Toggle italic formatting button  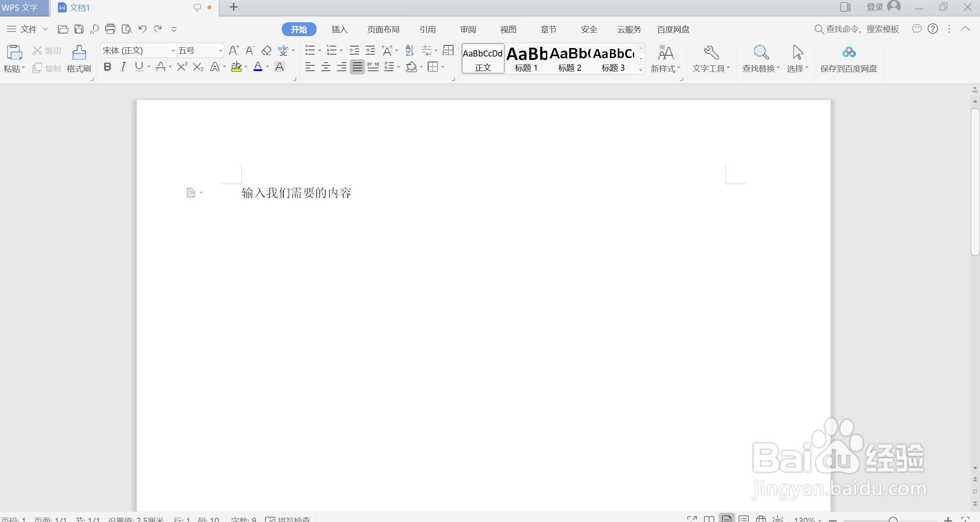point(123,67)
